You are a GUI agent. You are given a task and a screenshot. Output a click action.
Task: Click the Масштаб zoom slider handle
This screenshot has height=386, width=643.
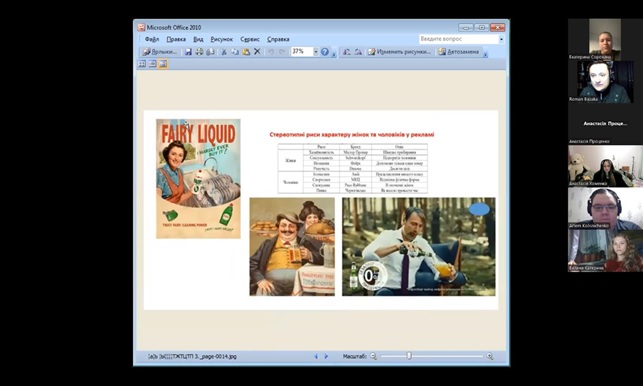tap(409, 356)
